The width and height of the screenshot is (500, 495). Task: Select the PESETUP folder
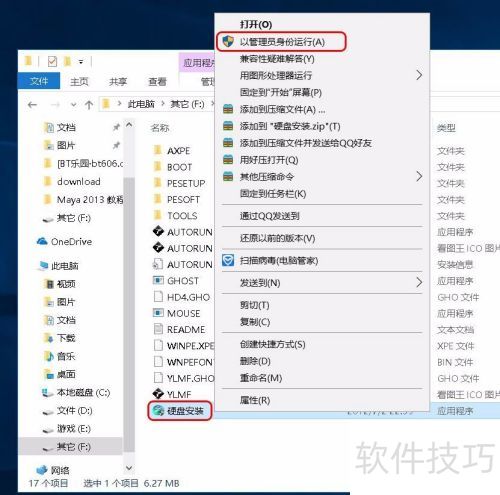coord(186,183)
